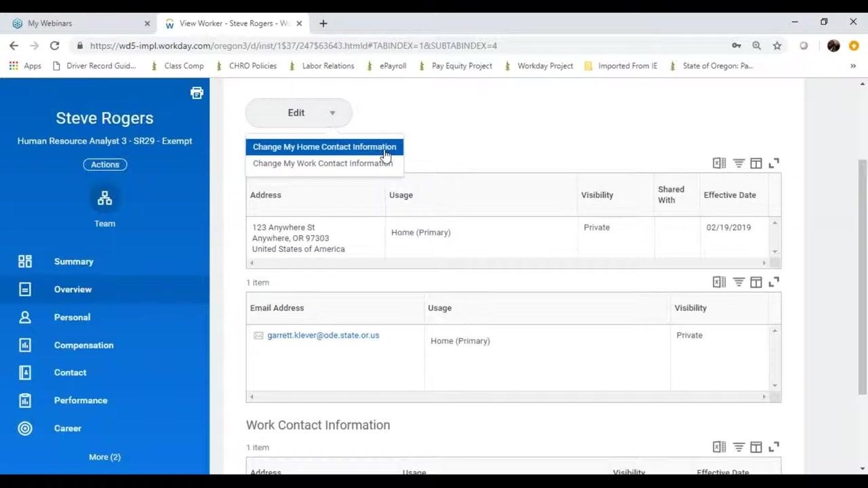Bookmark this page with star icon
868x488 pixels.
(777, 45)
